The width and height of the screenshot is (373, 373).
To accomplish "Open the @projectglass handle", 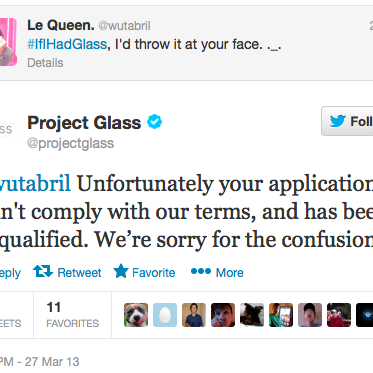I will coord(71,143).
